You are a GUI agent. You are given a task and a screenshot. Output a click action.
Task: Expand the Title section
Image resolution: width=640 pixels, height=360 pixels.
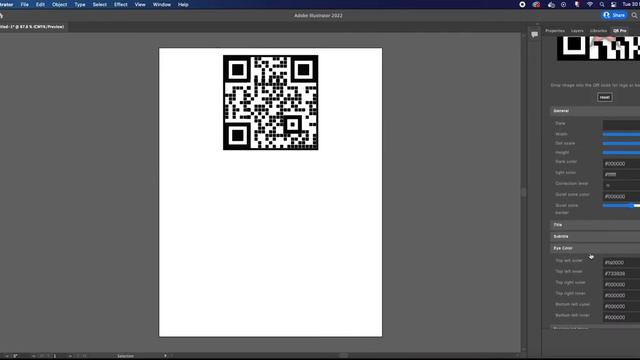595,225
